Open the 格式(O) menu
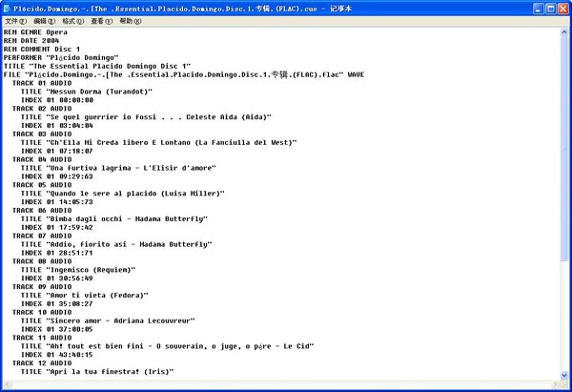The height and width of the screenshot is (392, 572). 73,21
